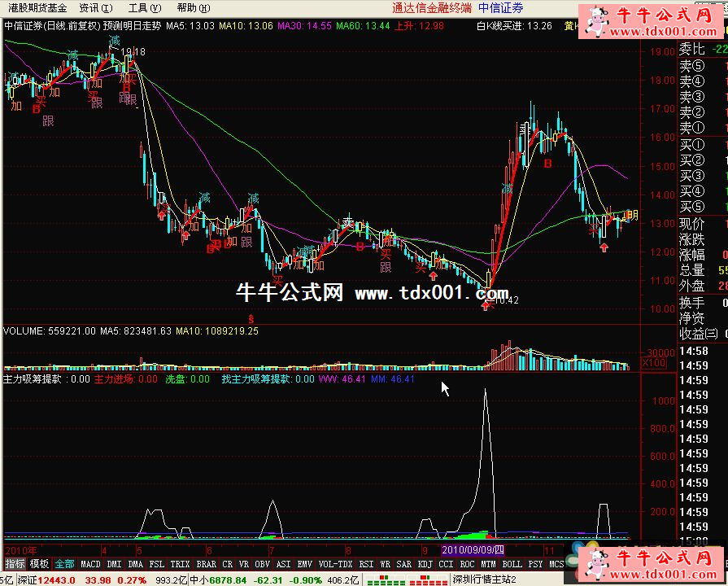Open the 资讯(I) menu
Image resolution: width=728 pixels, height=586 pixels.
[x=96, y=8]
